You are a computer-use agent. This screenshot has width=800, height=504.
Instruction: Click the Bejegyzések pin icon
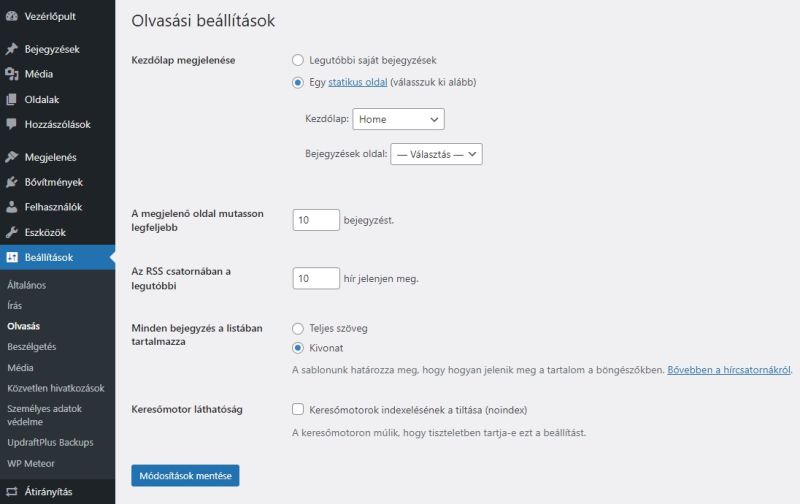[12, 49]
